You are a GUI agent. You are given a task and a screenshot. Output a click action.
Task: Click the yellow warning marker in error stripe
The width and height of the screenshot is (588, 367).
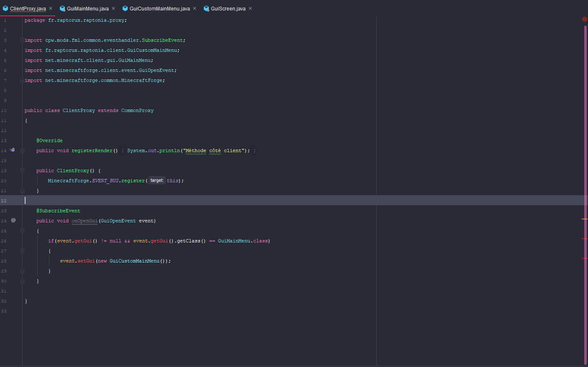coord(584,219)
